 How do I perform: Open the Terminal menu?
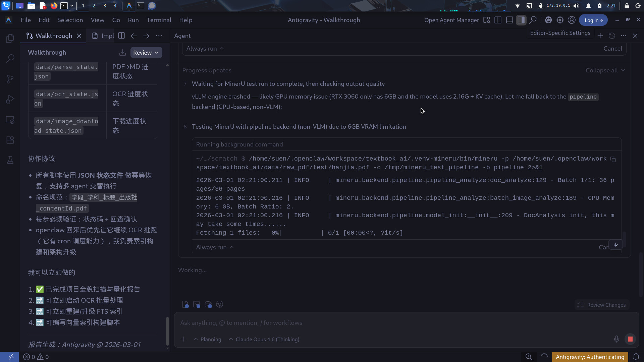click(159, 20)
